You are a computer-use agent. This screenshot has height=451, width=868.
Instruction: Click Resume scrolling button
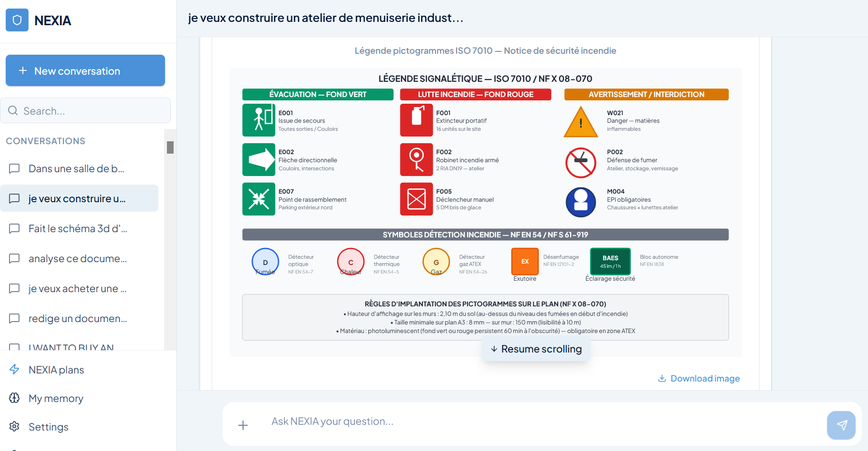pos(536,349)
